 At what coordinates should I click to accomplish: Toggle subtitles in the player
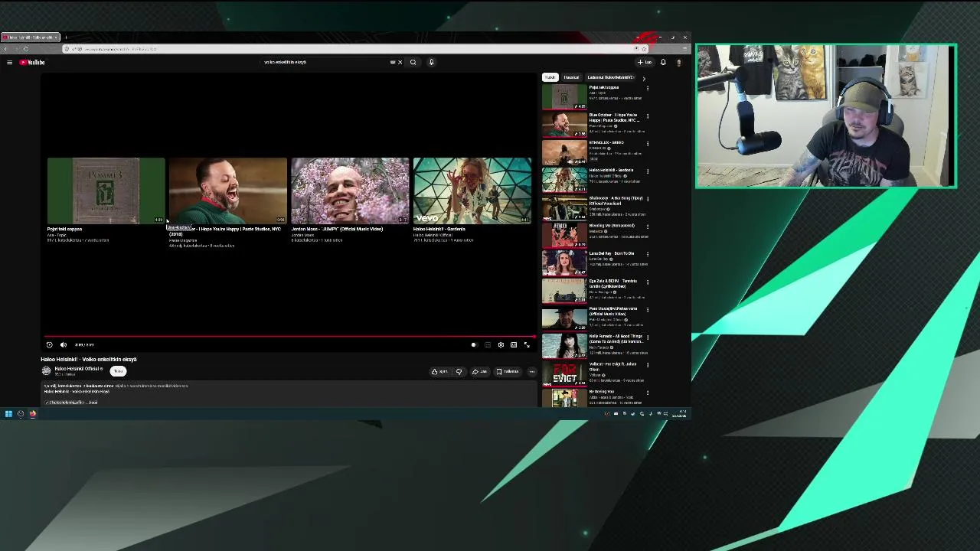[488, 345]
